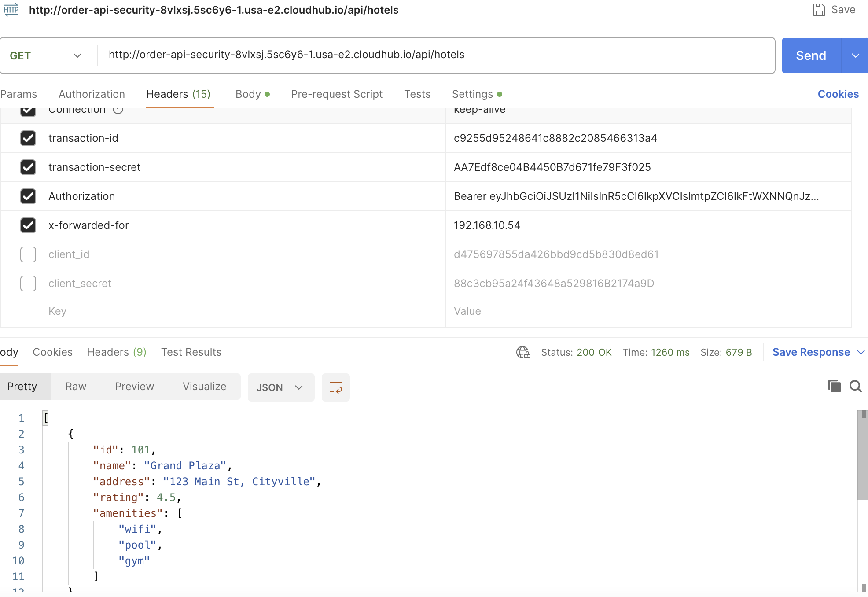Screen dimensions: 868x597
Task: Click the Bearer token value
Action: coord(636,196)
